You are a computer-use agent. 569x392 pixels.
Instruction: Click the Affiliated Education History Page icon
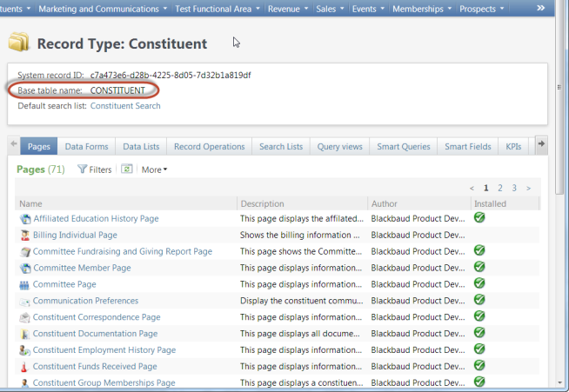[x=25, y=219]
